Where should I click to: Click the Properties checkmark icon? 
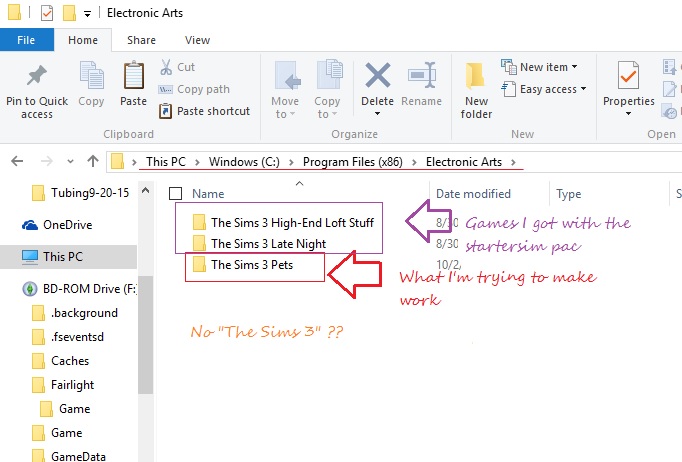628,75
